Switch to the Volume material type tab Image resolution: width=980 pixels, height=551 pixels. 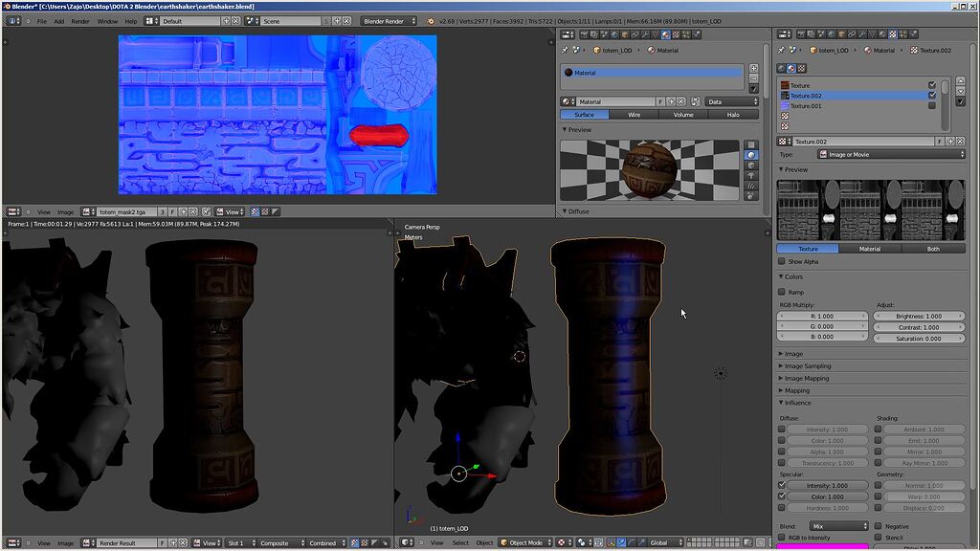click(x=683, y=115)
